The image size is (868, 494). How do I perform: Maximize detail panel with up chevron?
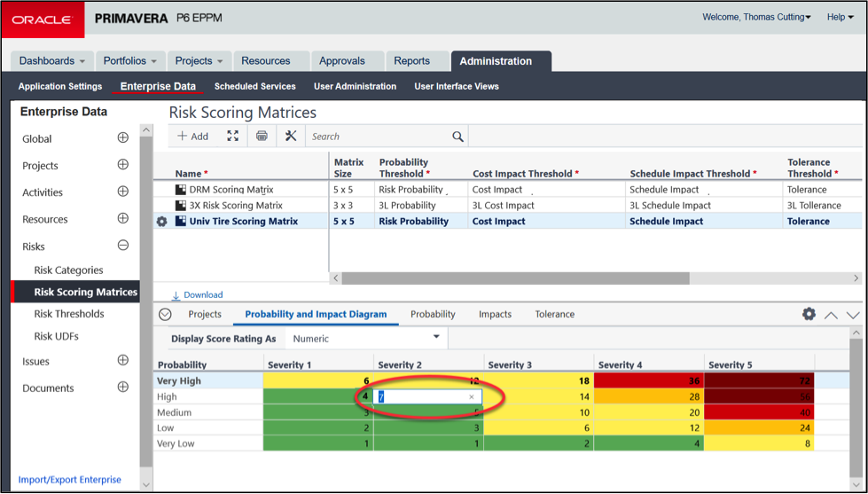(x=831, y=315)
